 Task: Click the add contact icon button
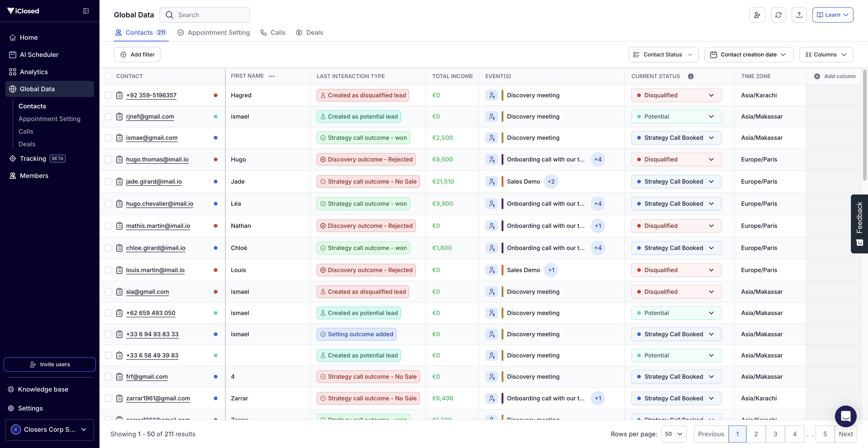(757, 15)
